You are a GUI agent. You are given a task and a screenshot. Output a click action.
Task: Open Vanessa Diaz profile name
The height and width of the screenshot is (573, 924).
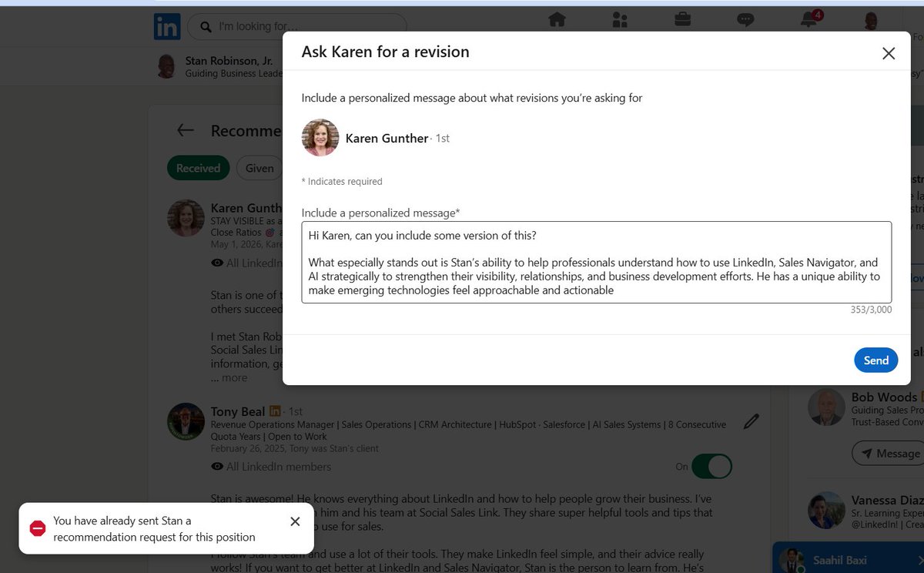(887, 500)
